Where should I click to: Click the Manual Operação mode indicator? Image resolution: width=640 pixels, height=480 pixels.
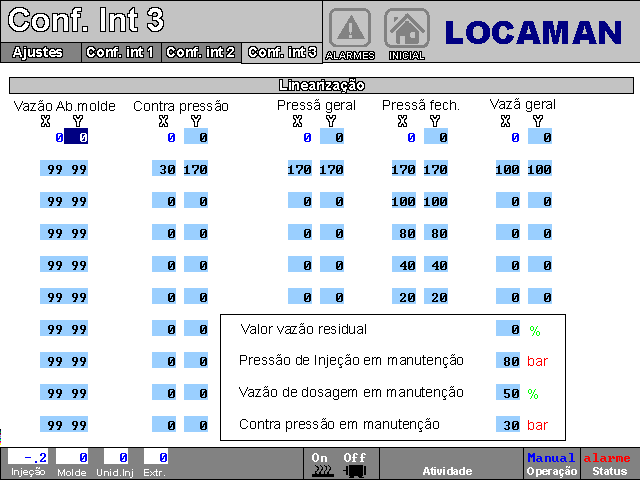(551, 463)
